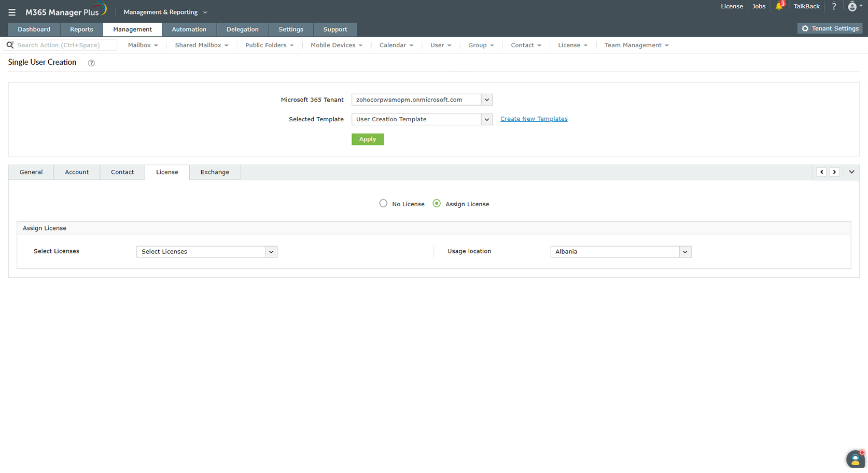Screen dimensions: 868x473
Task: Open the Microsoft 365 Tenant dropdown
Action: coord(422,99)
